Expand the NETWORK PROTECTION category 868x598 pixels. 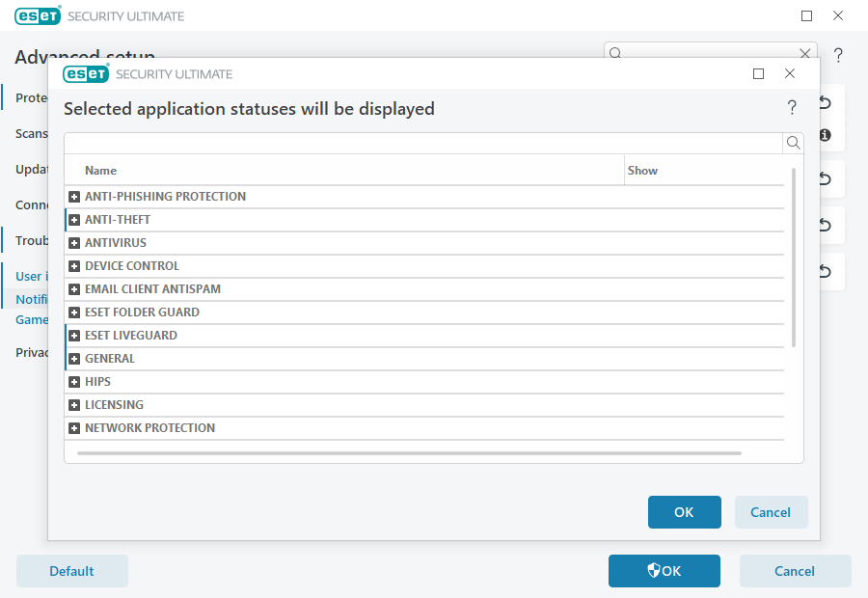pyautogui.click(x=74, y=428)
